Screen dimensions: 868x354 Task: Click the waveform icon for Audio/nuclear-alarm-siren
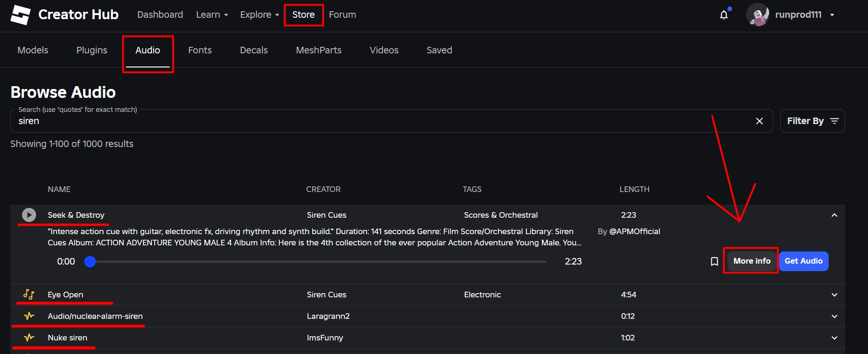point(29,316)
